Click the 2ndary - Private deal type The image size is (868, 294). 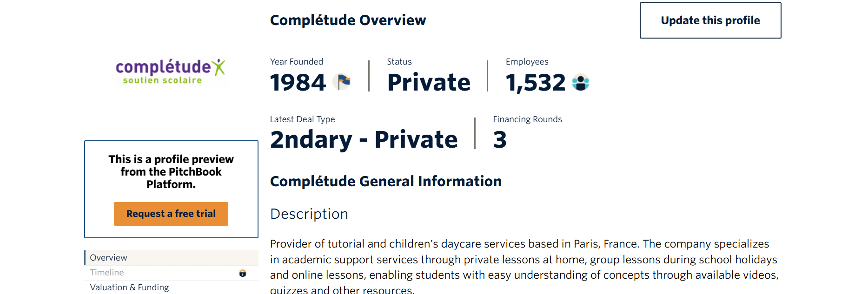coord(364,140)
